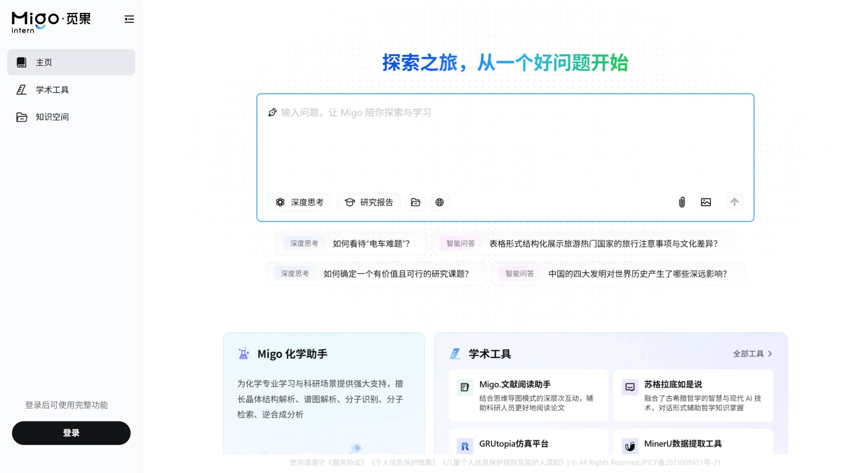Open 《个人信息保护政策》 link
The image size is (868, 473).
point(403,462)
